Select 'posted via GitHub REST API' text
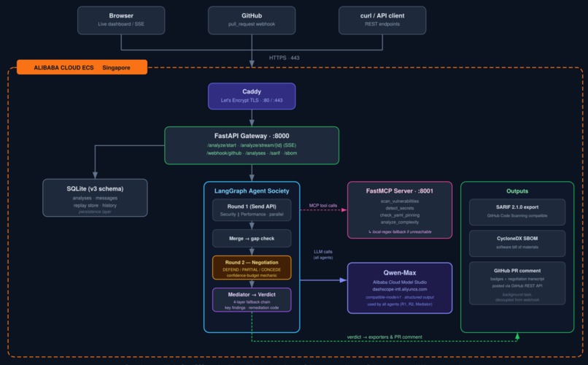Viewport: 588px width, 365px height. (517, 286)
